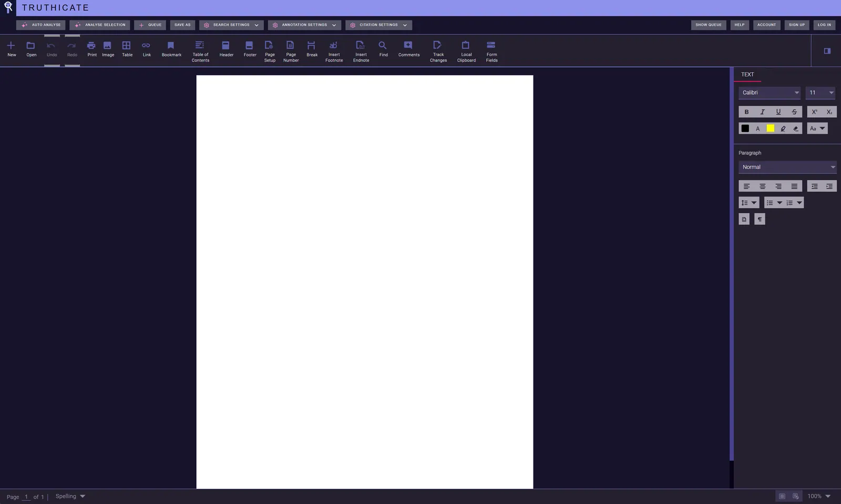Insert a Page Number
The image size is (841, 504).
[x=291, y=52]
